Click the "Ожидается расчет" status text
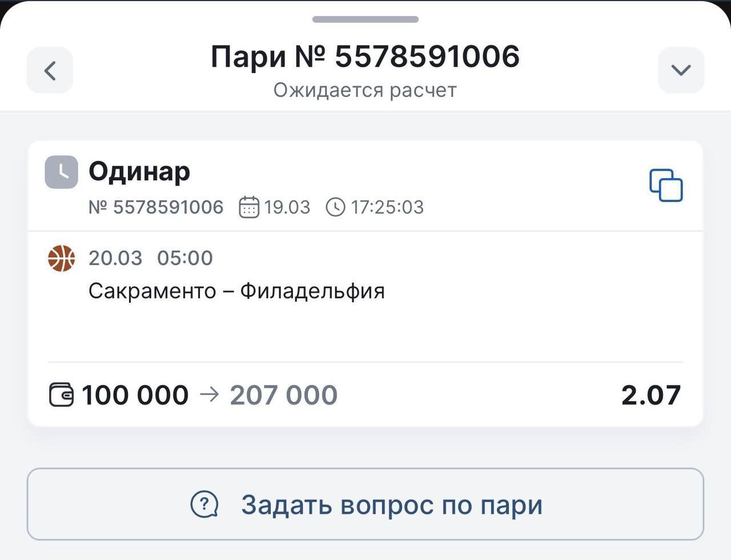The width and height of the screenshot is (731, 560). tap(365, 90)
